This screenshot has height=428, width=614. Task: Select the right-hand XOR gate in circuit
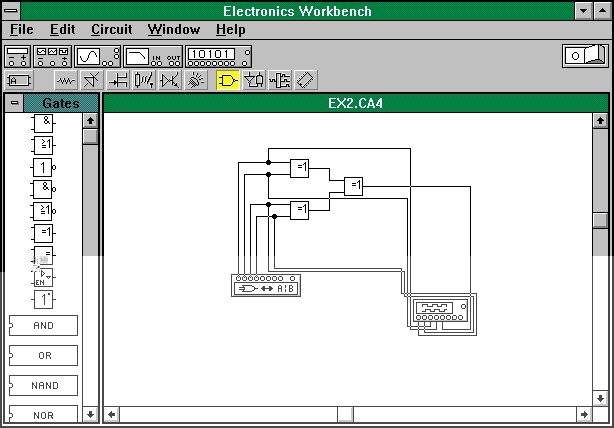click(354, 186)
